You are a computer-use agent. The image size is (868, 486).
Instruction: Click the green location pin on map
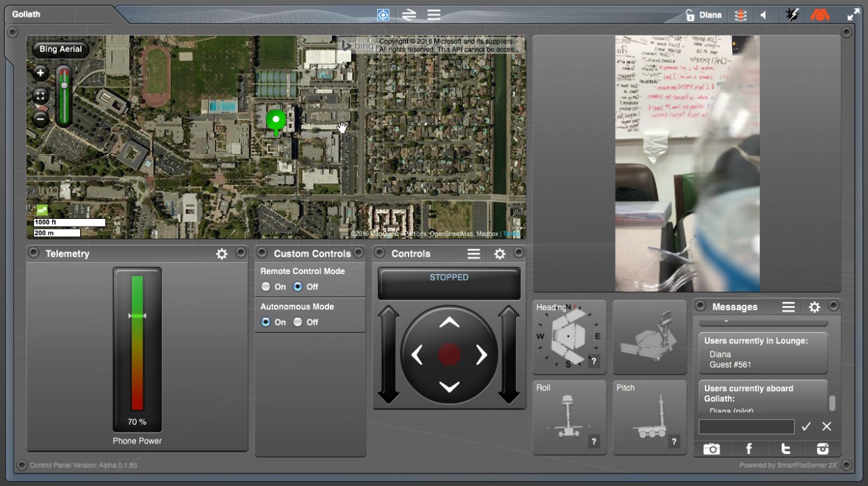coord(276,121)
